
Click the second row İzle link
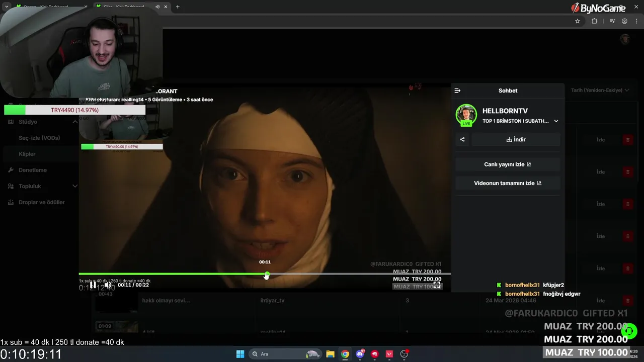click(601, 172)
